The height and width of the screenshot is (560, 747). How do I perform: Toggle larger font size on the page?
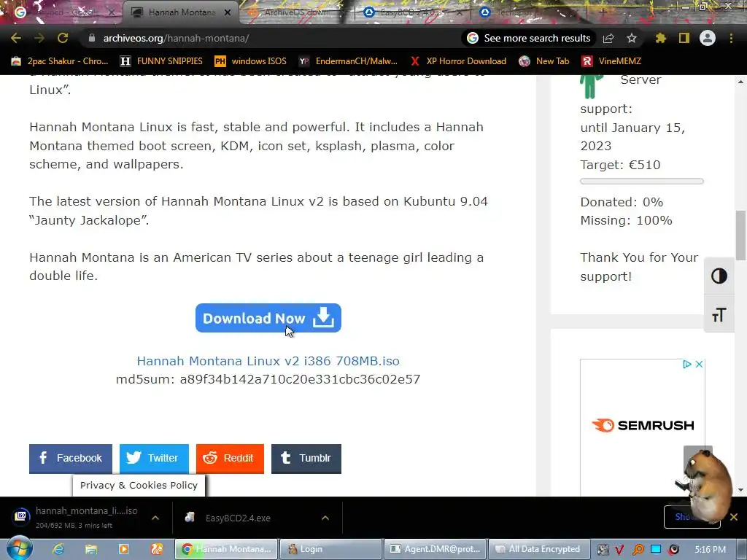point(719,315)
